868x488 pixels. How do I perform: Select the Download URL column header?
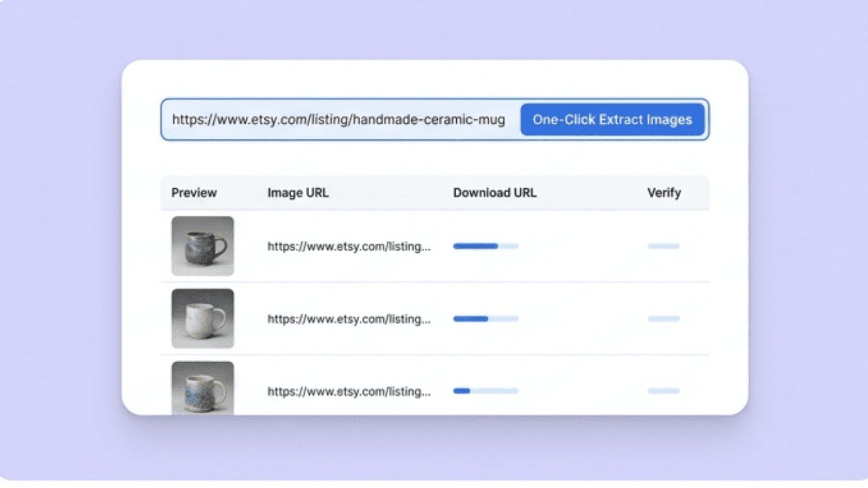coord(494,193)
